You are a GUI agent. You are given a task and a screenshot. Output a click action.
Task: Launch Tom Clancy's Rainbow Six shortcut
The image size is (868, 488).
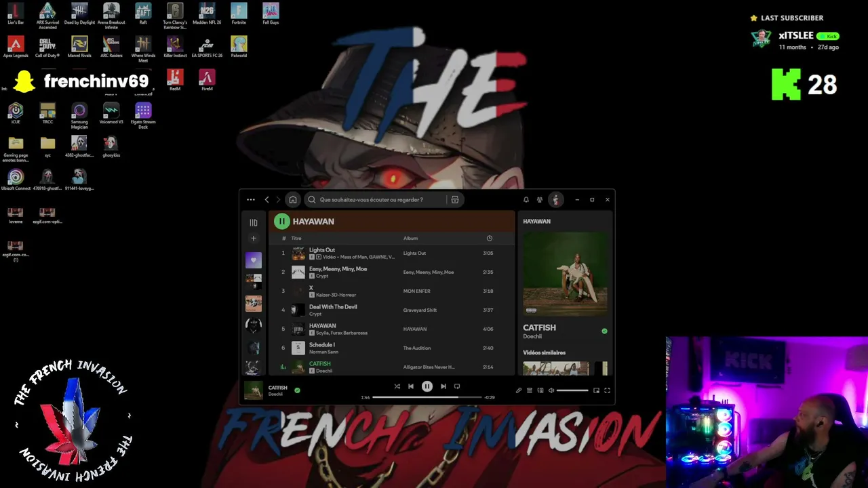tap(175, 16)
